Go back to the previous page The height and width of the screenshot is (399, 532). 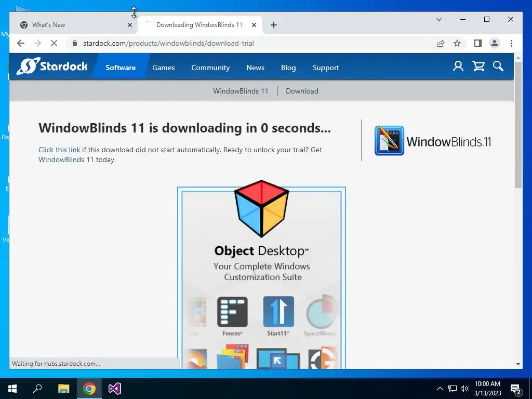(21, 44)
